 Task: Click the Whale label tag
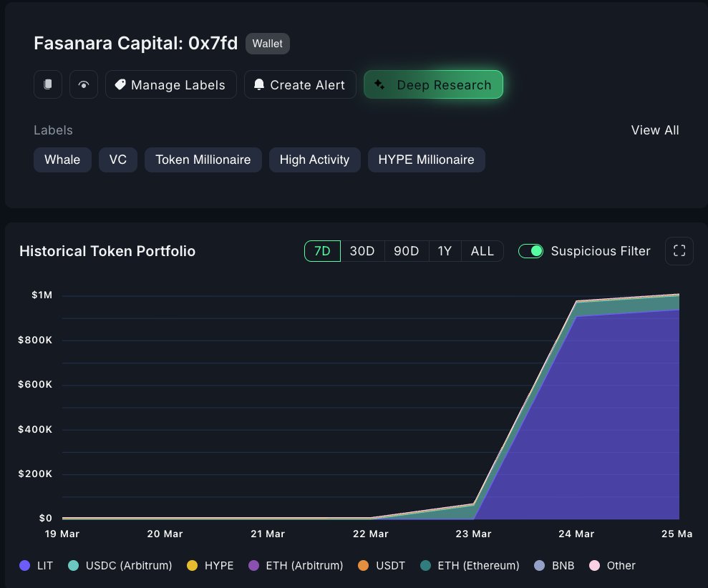click(x=62, y=160)
